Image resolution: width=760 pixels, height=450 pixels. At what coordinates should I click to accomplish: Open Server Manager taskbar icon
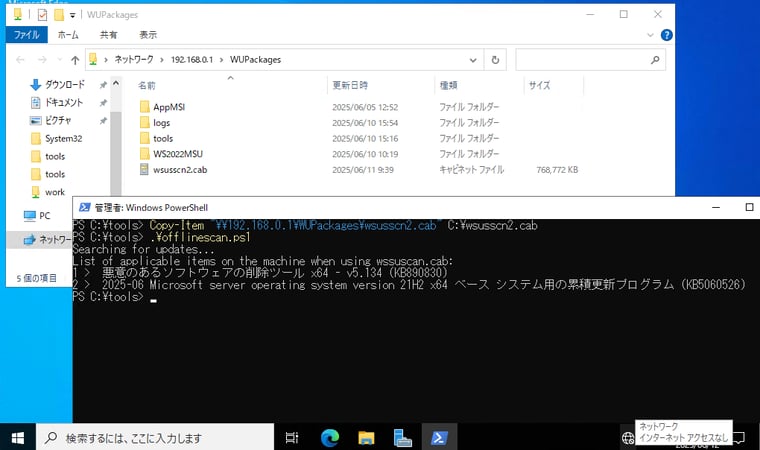pos(403,438)
